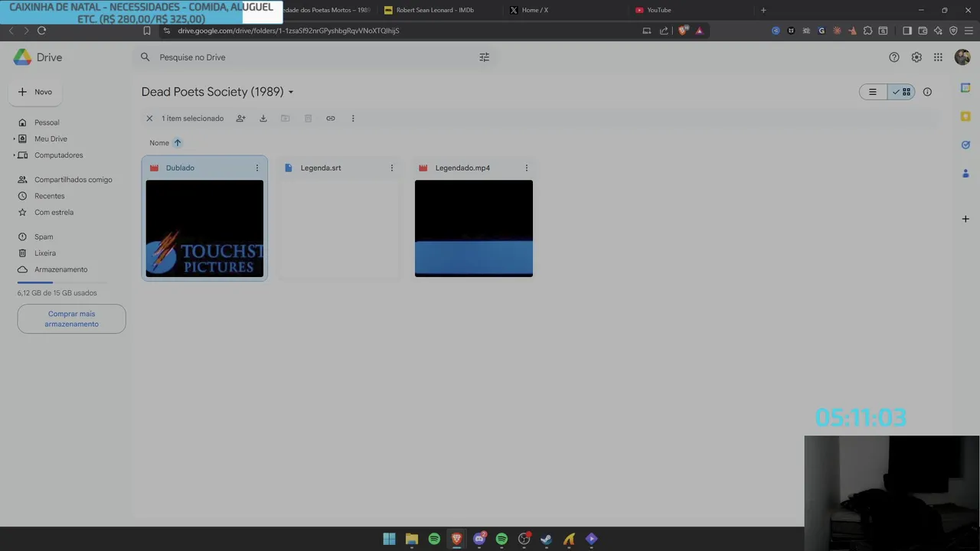
Task: Toggle the browser sidebar panel
Action: tap(907, 31)
